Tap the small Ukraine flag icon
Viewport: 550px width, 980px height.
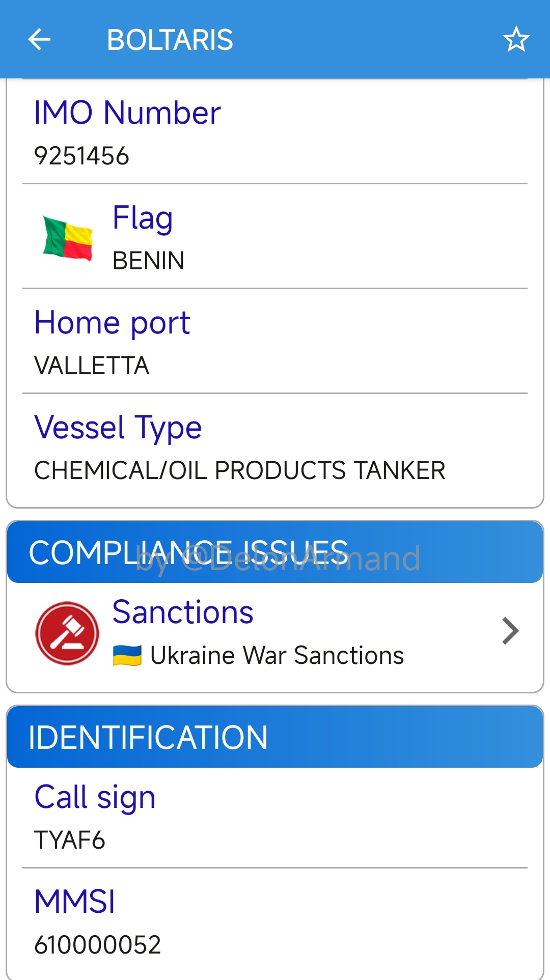click(127, 655)
